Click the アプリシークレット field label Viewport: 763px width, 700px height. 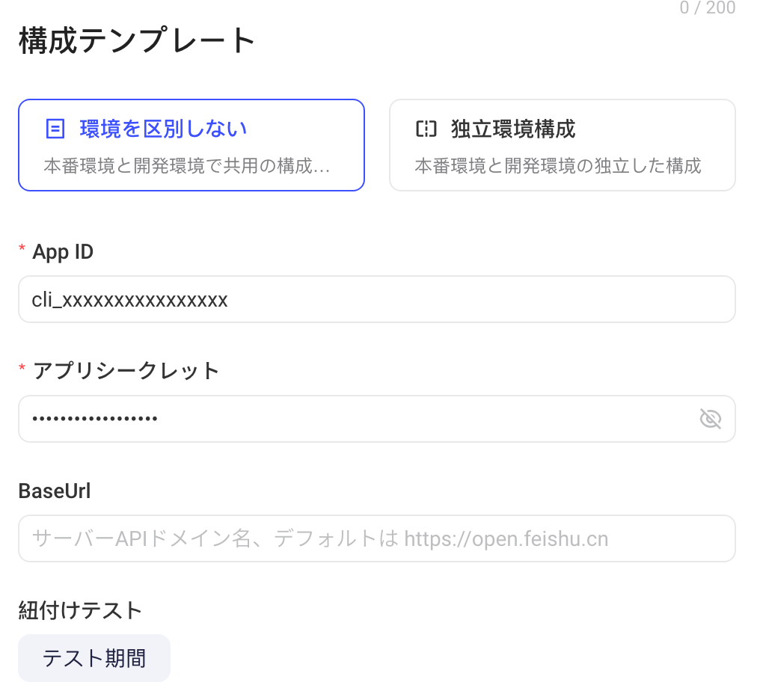126,371
